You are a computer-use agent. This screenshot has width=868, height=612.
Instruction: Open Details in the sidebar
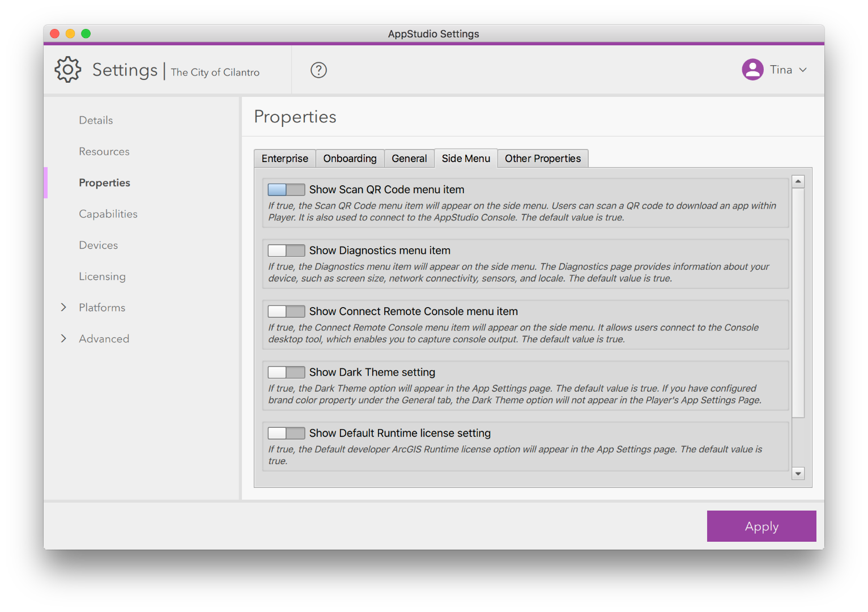pyautogui.click(x=96, y=120)
